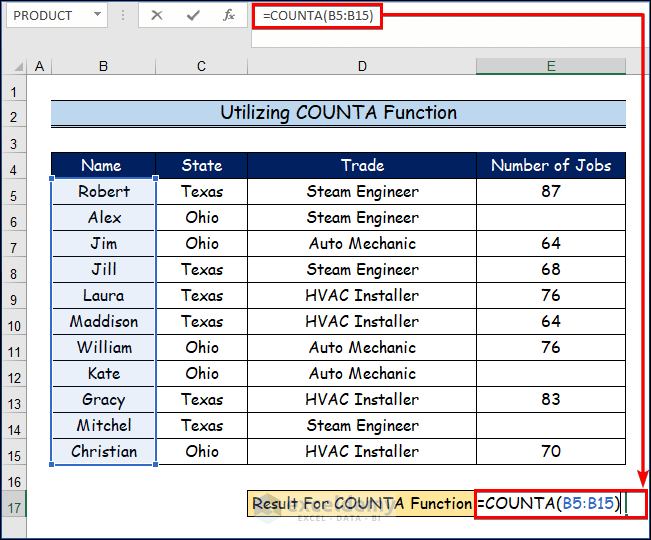Click the Number of Jobs header cell
This screenshot has width=651, height=540.
[x=551, y=166]
